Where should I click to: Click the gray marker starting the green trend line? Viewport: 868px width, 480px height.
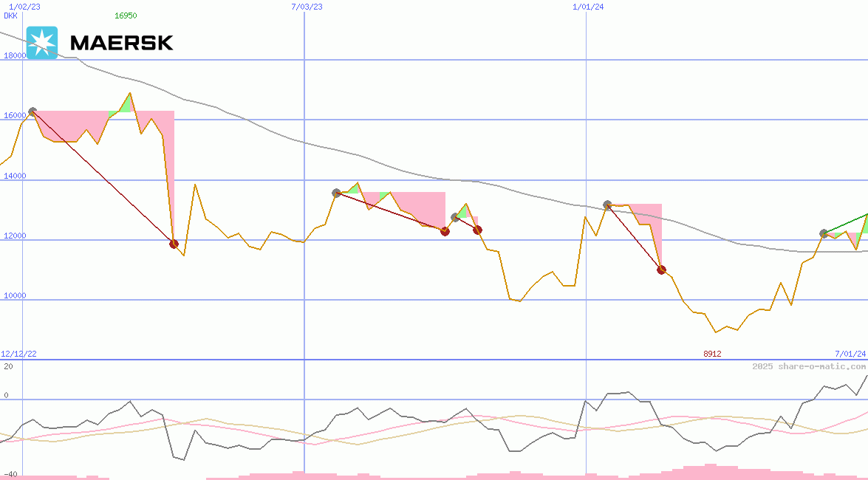click(x=824, y=233)
